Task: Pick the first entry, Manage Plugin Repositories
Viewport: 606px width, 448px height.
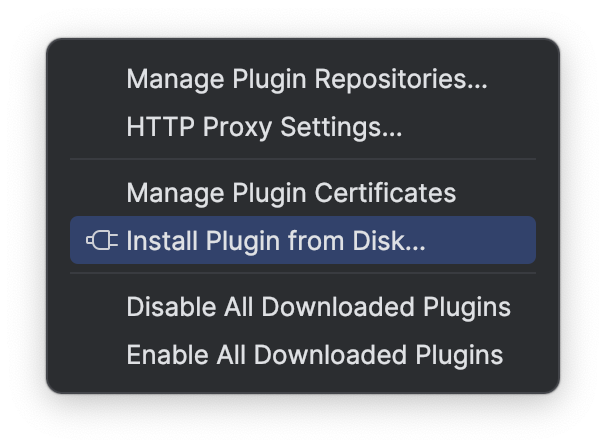Action: pos(306,80)
